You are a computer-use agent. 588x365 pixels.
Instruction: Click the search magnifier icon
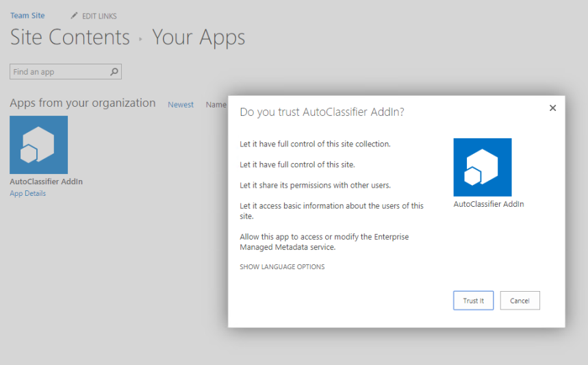[114, 72]
